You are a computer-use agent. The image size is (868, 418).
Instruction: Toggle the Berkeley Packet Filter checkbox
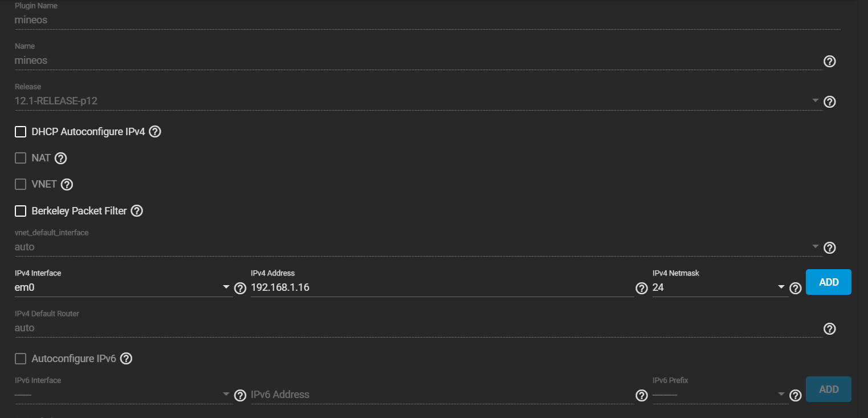[x=21, y=211]
